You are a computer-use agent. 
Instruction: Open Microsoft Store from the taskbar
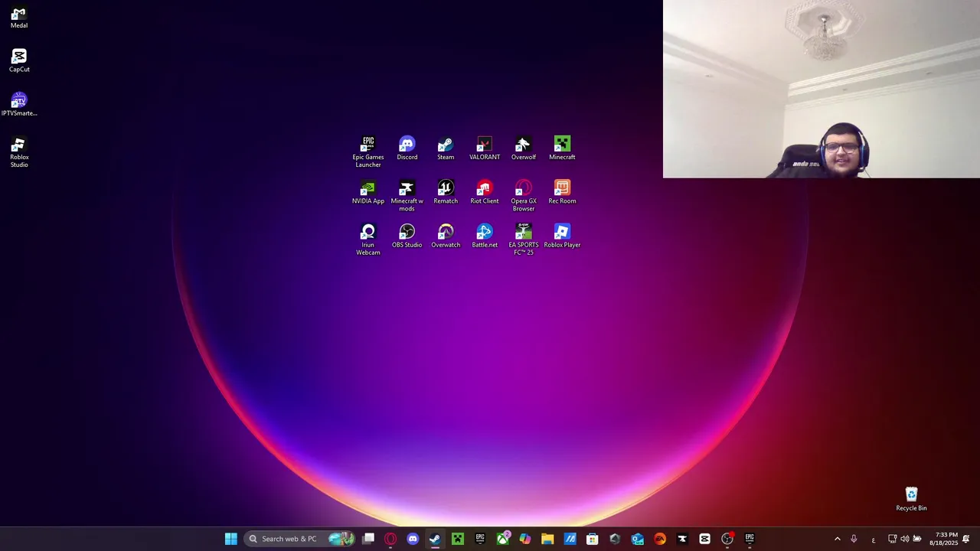tap(593, 539)
